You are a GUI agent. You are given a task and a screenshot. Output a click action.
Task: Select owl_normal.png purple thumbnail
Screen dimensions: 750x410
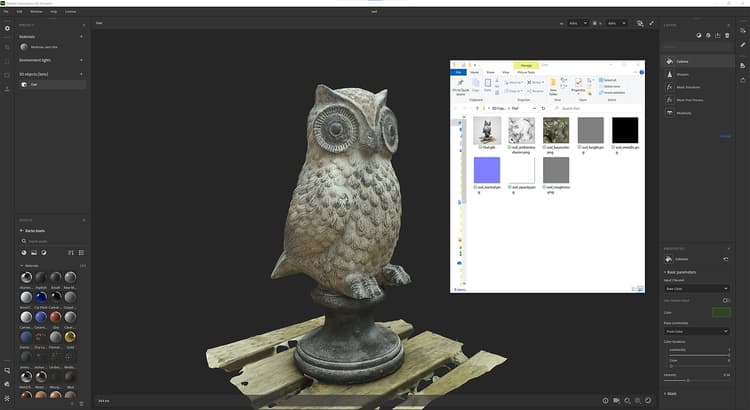click(487, 170)
